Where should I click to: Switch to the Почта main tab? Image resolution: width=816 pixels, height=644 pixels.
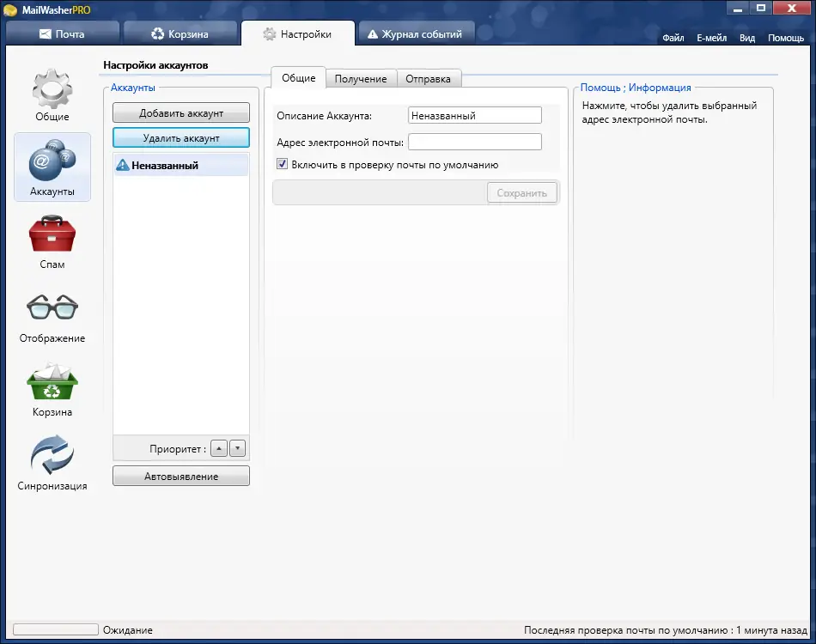[x=63, y=33]
